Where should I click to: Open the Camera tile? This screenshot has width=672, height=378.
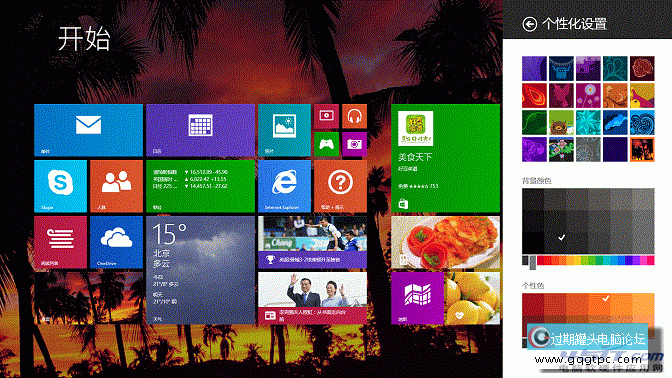pos(354,144)
